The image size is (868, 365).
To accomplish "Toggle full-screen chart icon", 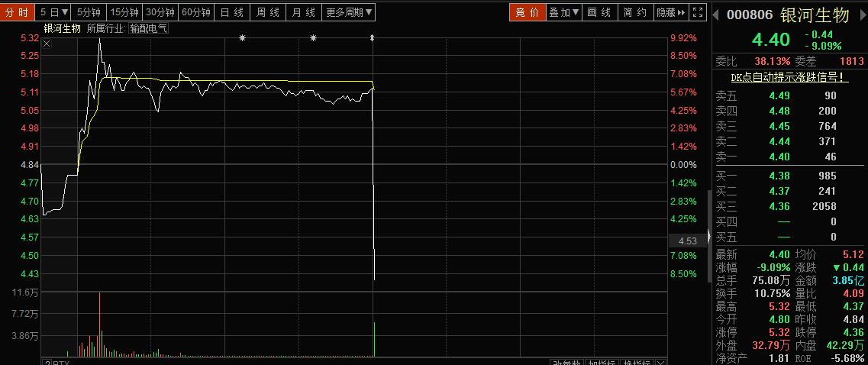I will click(x=699, y=12).
